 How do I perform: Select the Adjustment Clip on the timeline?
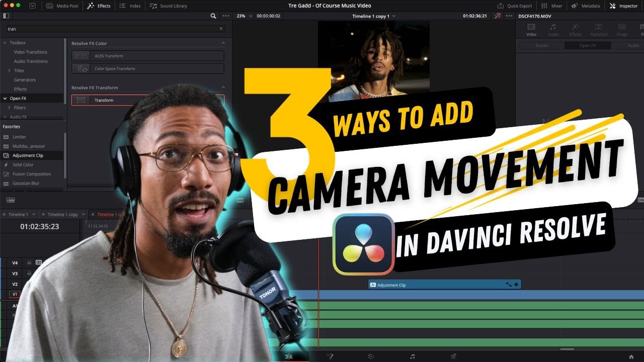click(444, 285)
